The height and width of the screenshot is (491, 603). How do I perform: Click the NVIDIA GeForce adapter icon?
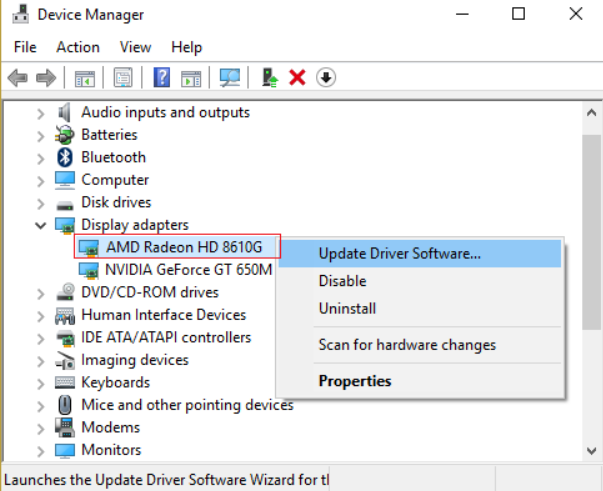click(x=89, y=270)
